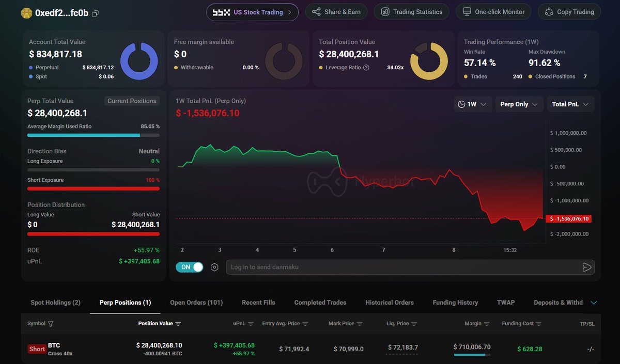The height and width of the screenshot is (364, 620).
Task: Open the Historical Orders tab
Action: point(390,303)
